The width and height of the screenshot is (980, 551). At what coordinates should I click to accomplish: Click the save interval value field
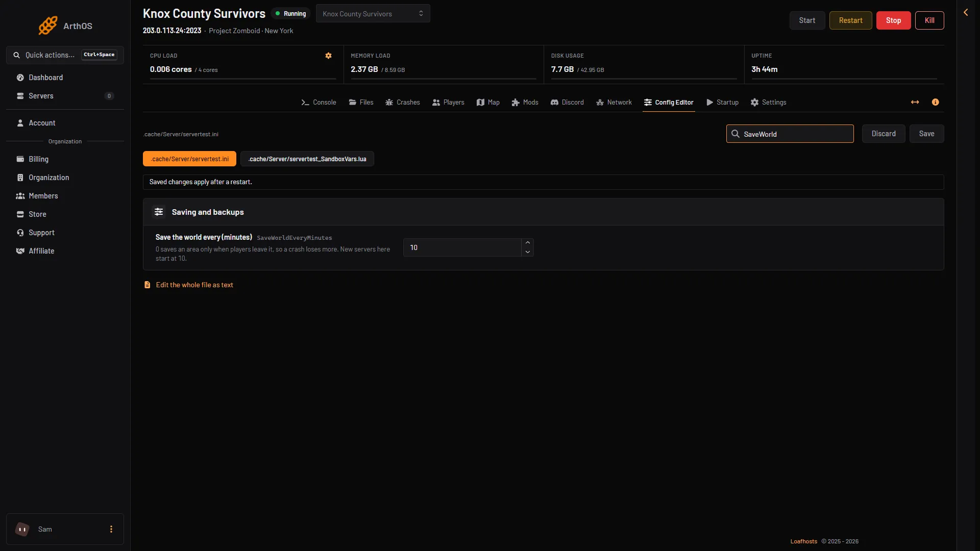tap(462, 247)
